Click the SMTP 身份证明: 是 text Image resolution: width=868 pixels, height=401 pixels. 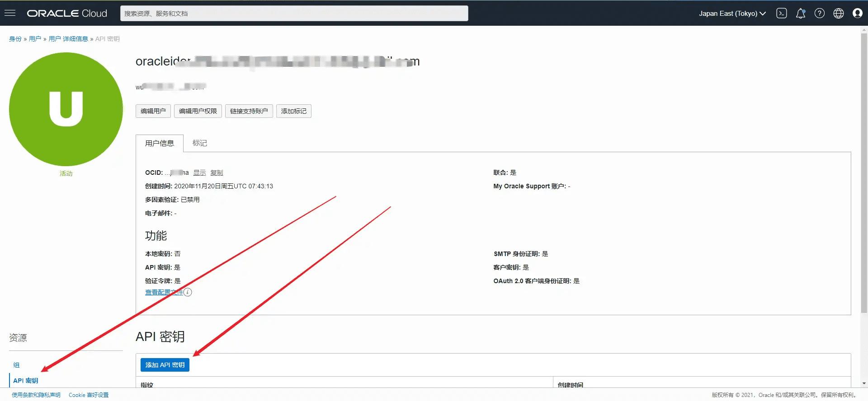tap(521, 254)
